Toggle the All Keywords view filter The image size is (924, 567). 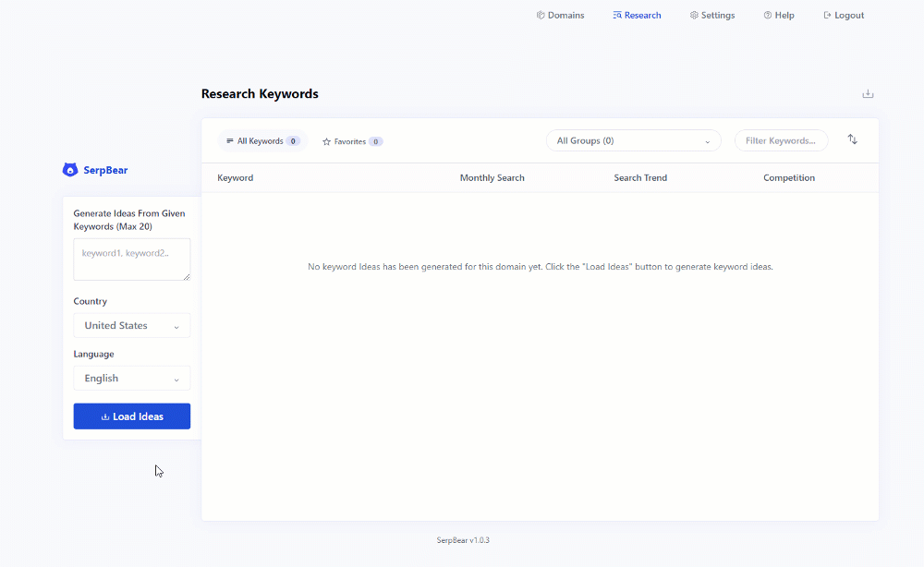coord(262,140)
